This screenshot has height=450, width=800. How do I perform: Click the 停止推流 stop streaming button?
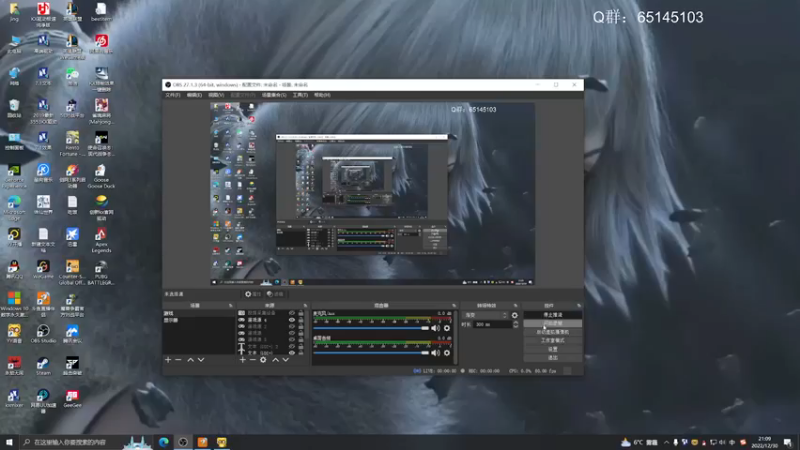click(x=553, y=315)
